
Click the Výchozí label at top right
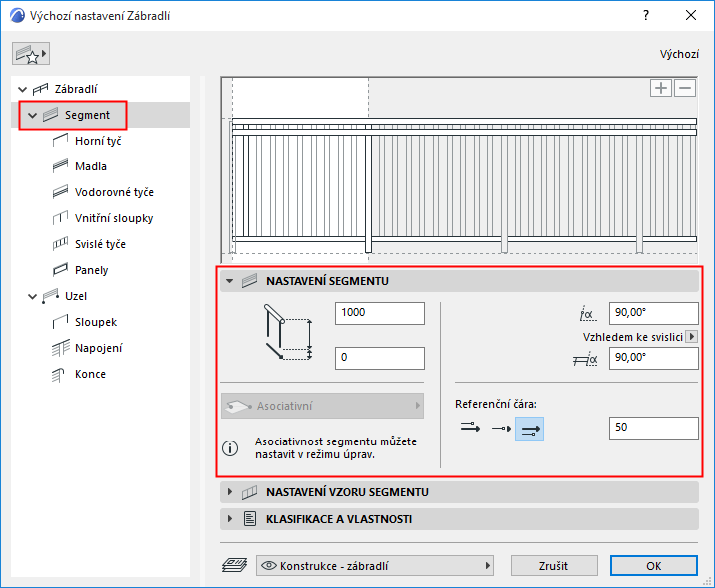tap(679, 54)
